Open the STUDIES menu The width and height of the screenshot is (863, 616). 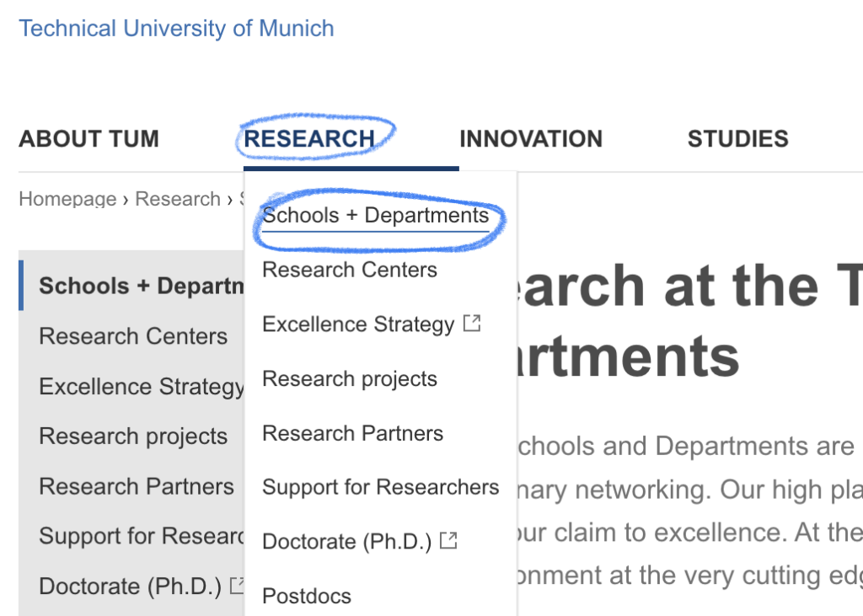tap(738, 139)
